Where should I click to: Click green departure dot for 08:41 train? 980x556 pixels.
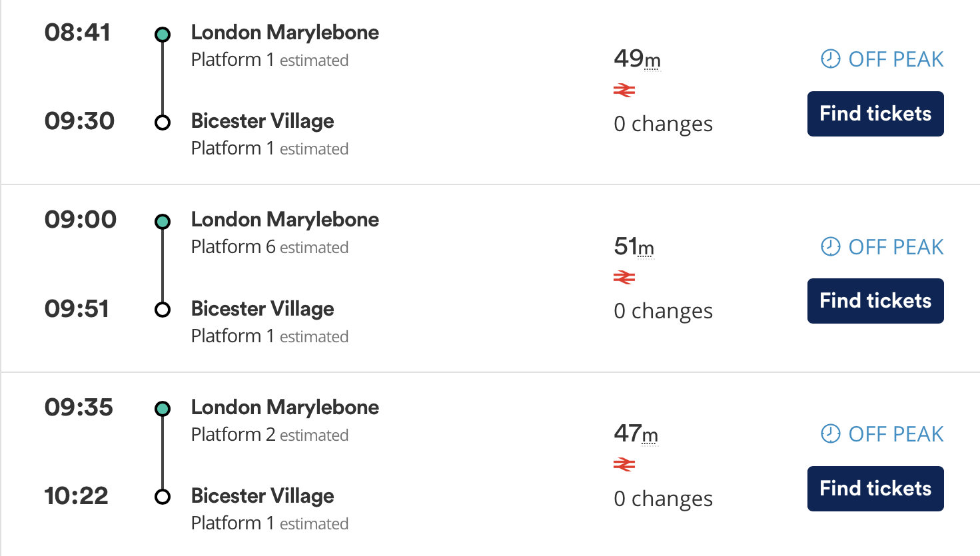coord(163,35)
